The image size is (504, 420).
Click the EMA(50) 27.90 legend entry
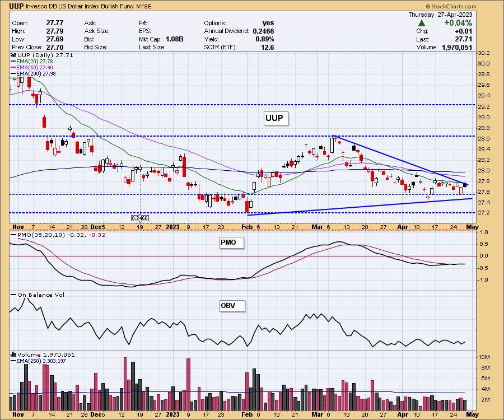32,68
